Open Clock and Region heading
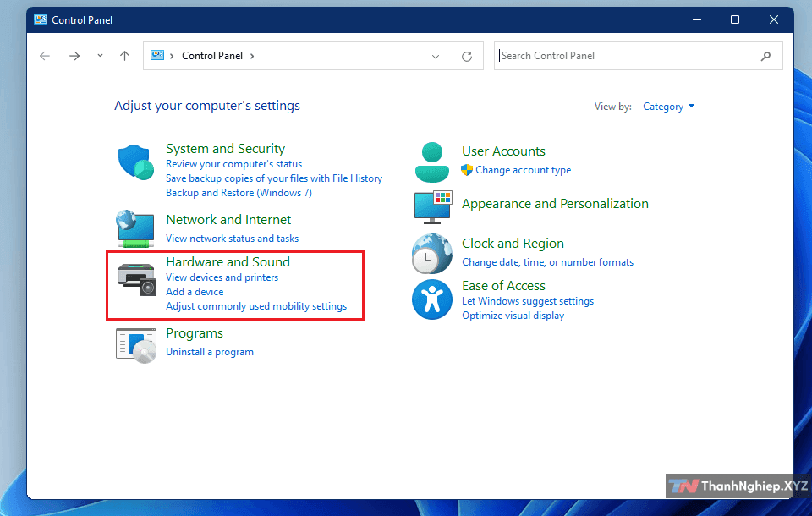The image size is (812, 516). point(513,244)
